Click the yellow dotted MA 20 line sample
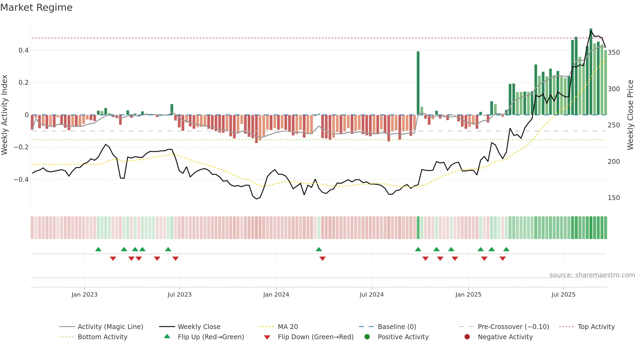Screen dimensions: 644x362 click(x=266, y=327)
